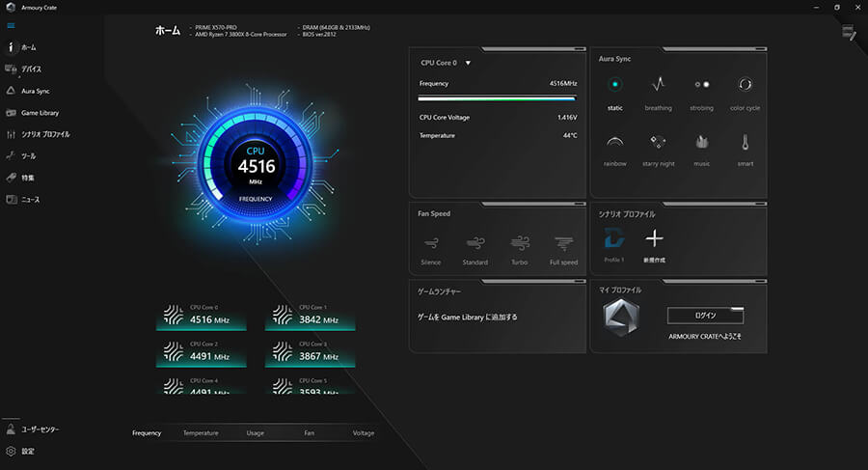868x470 pixels.
Task: Expand the CPU Core 0 dropdown
Action: click(x=468, y=63)
